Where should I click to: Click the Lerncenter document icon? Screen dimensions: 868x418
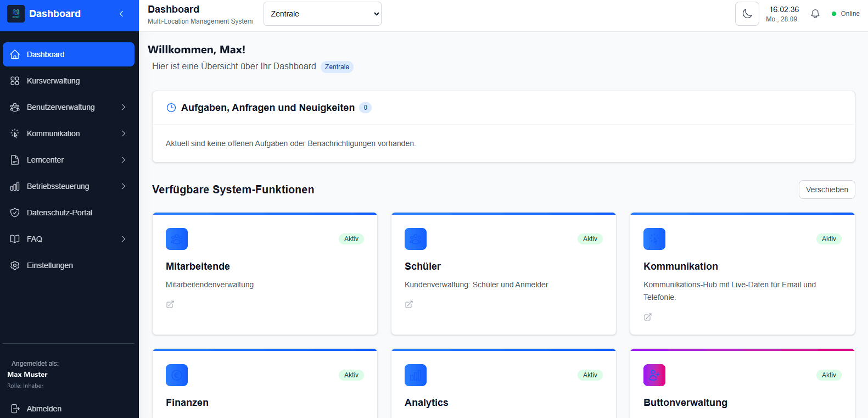(x=15, y=160)
